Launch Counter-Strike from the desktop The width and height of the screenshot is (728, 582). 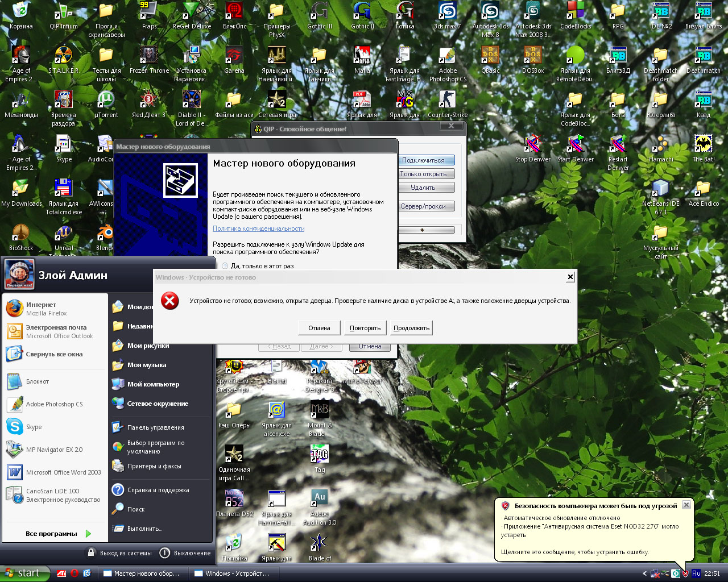click(447, 101)
